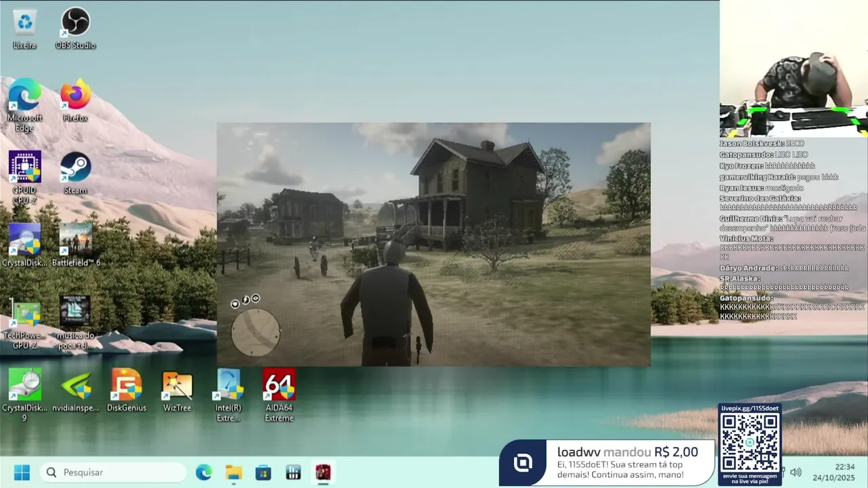Click the loadwv donation notification
Viewport: 868px width, 488px height.
(x=608, y=463)
